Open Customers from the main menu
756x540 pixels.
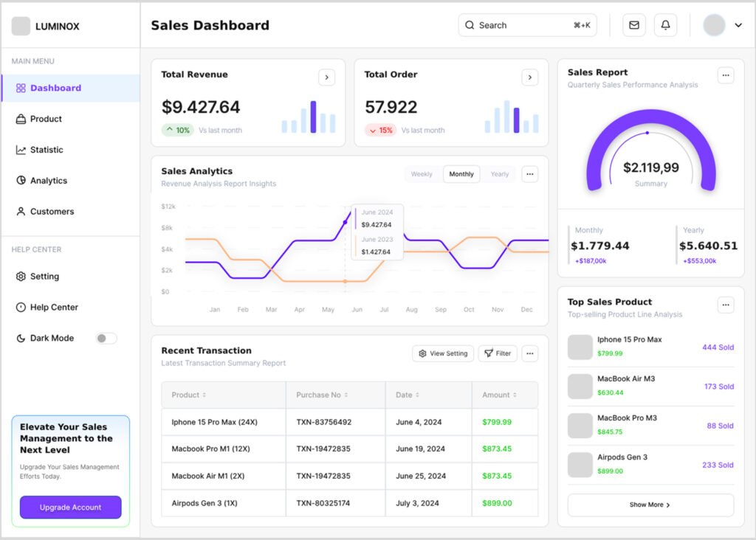click(52, 212)
